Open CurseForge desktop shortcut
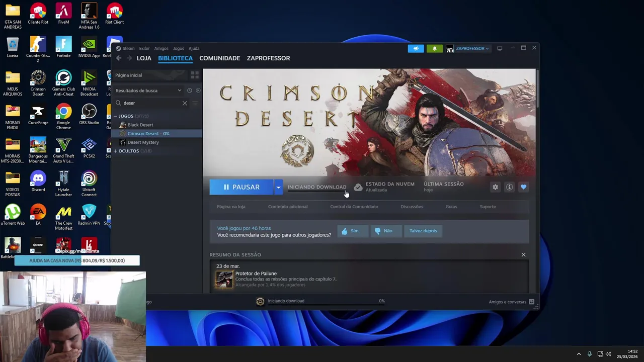Image resolution: width=644 pixels, height=362 pixels. pyautogui.click(x=38, y=114)
